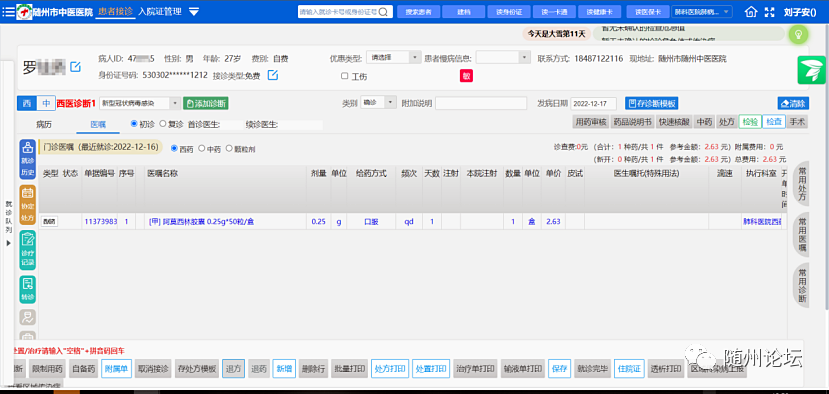Switch to 入院证管理 top tab
This screenshot has width=829, height=394.
(160, 11)
